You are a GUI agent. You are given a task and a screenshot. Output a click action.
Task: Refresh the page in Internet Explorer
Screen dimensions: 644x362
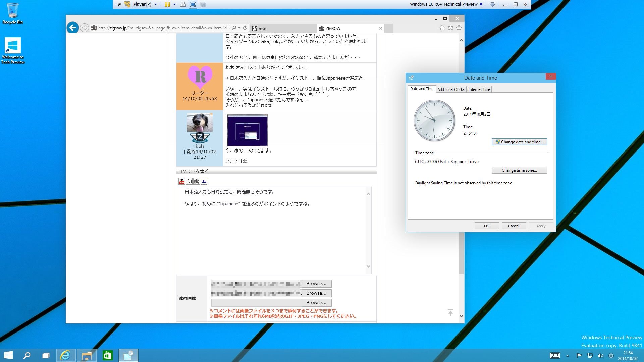point(245,28)
